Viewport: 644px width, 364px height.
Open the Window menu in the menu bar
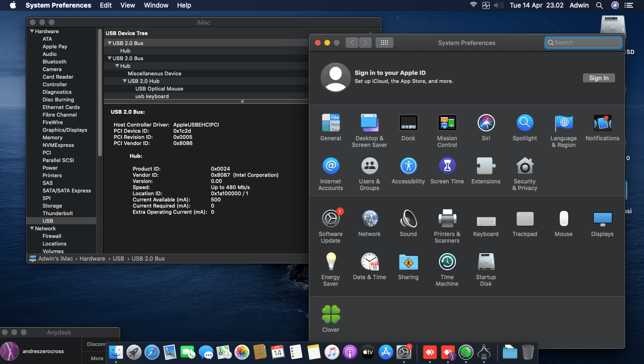coord(156,5)
